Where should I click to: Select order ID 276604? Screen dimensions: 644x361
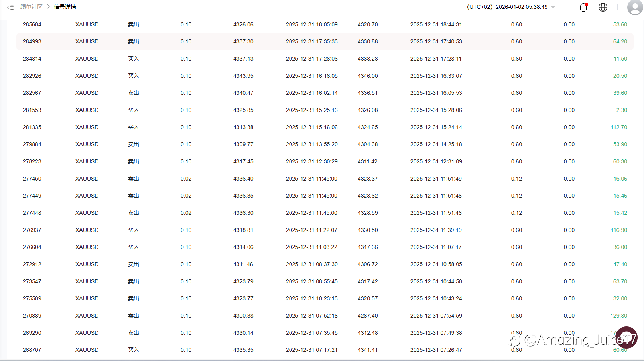click(32, 247)
